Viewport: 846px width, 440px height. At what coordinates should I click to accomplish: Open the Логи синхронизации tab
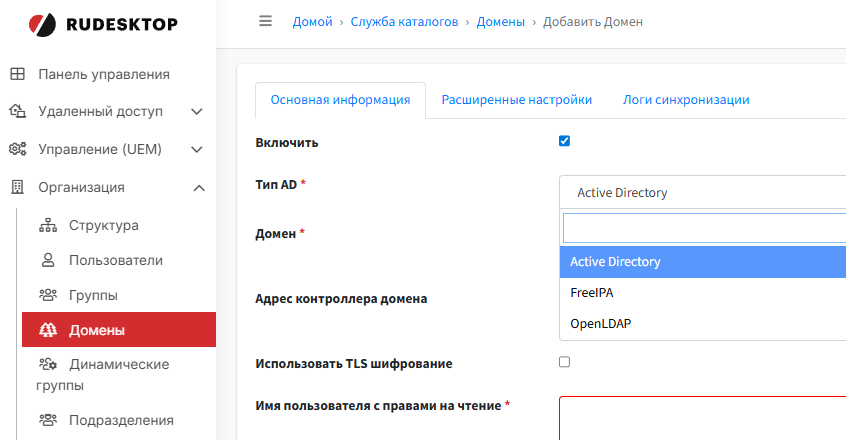pyautogui.click(x=686, y=100)
